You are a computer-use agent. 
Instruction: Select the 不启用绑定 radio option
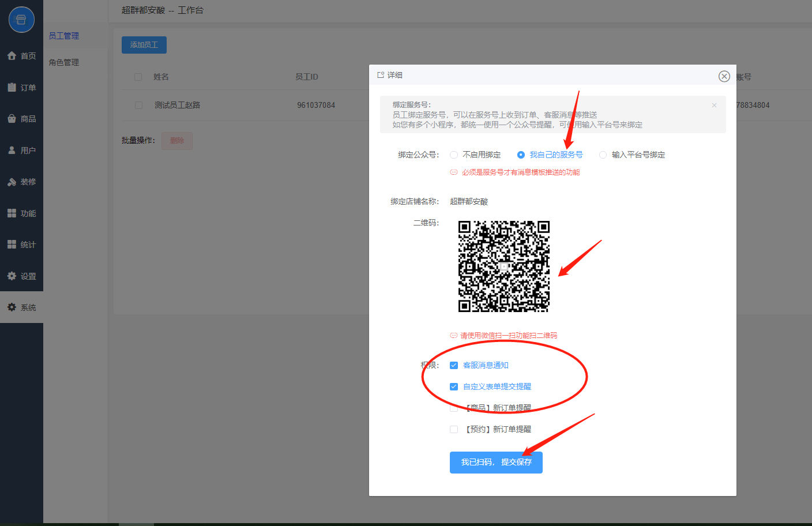(476, 155)
